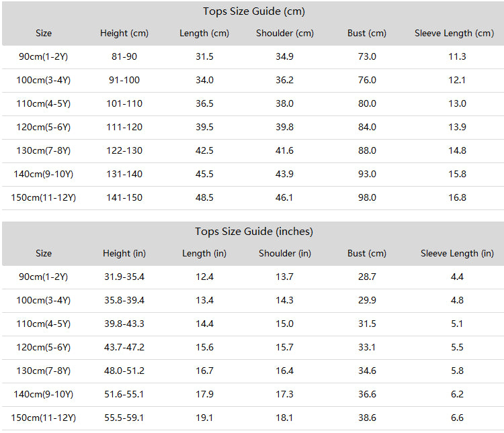504x433 pixels.
Task: Select the 'Length (in)' column header
Action: tap(204, 254)
